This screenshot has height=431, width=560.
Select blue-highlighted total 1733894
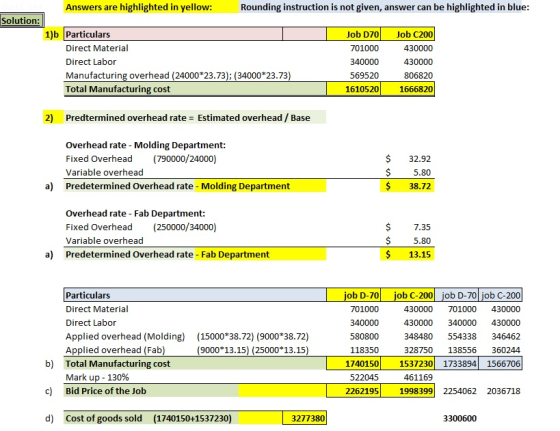coord(457,364)
